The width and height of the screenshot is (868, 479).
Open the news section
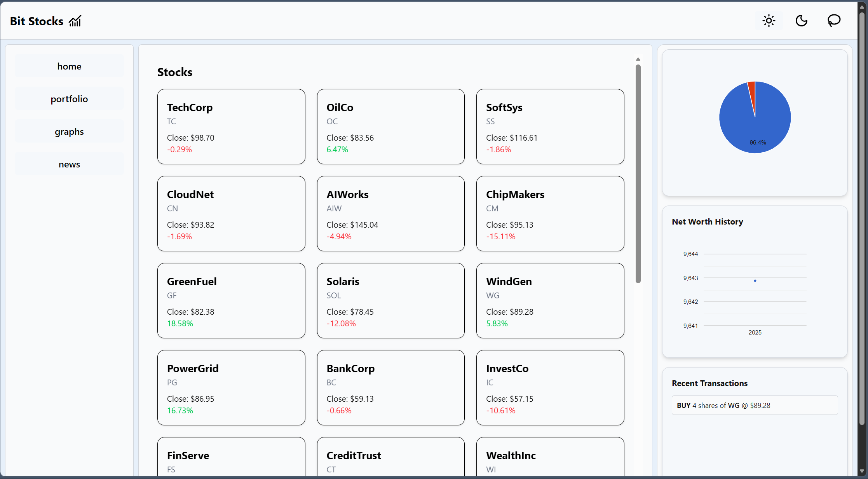pyautogui.click(x=69, y=164)
